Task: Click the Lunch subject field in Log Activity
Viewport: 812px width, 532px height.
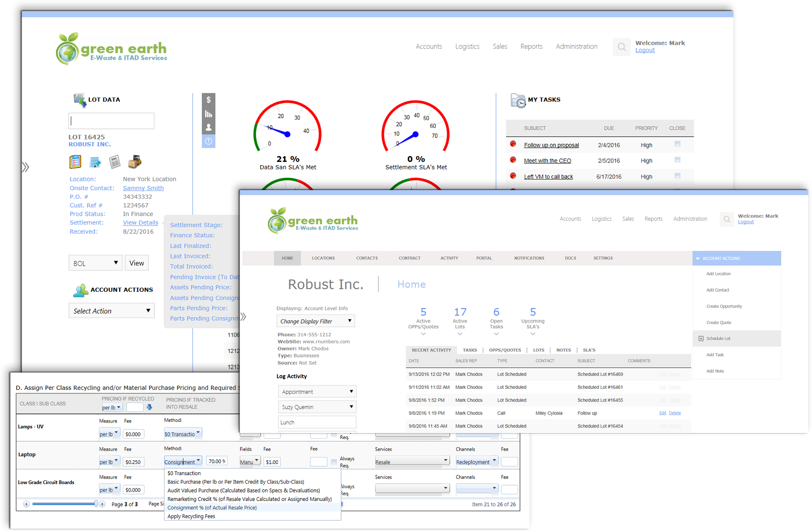Action: [317, 422]
